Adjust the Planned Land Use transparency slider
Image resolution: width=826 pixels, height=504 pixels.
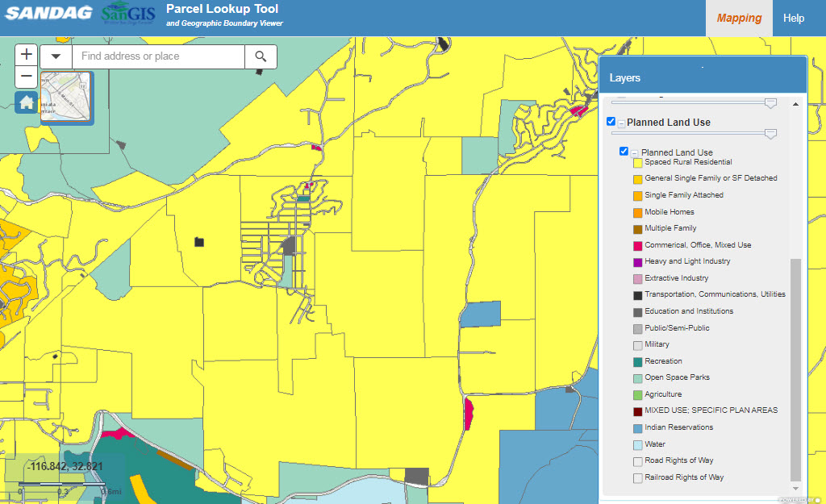point(770,134)
